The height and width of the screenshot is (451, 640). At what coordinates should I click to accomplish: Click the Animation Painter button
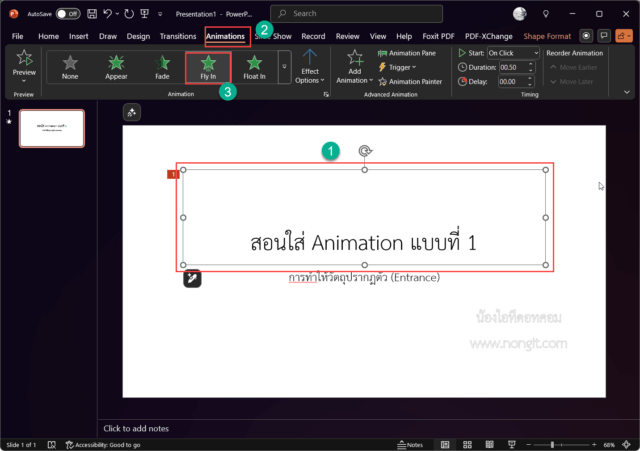(x=410, y=82)
